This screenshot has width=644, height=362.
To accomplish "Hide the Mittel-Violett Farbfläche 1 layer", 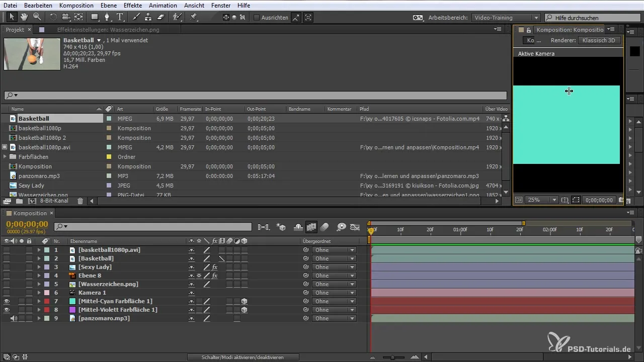I will [x=7, y=310].
